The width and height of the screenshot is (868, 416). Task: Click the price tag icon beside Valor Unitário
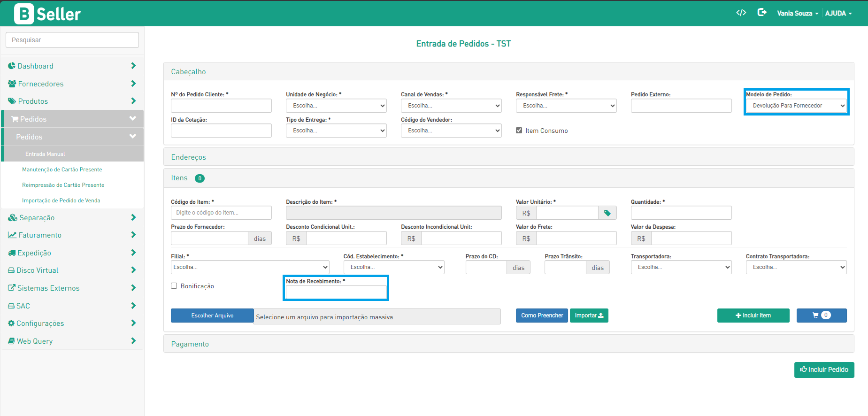607,213
